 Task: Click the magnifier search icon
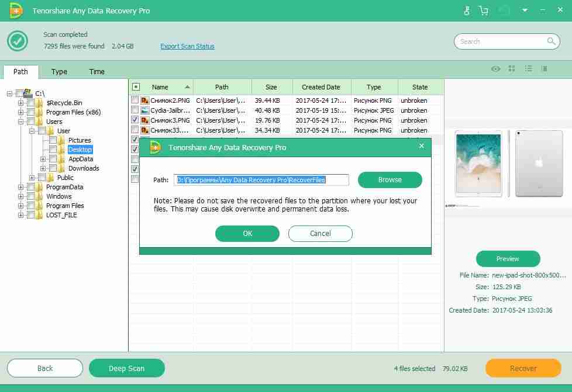point(551,41)
